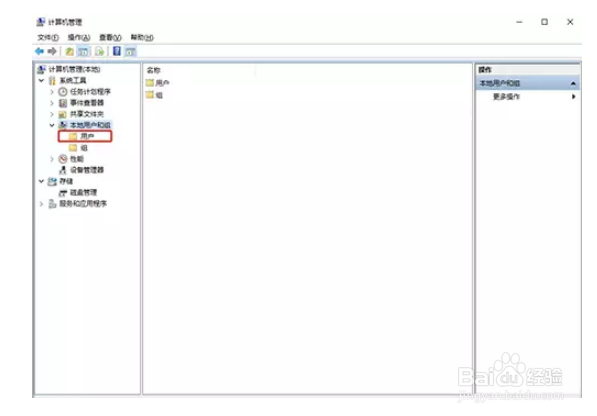Select the 任务计划程序 clock icon
Viewport: 597px width, 416px height.
coord(63,92)
